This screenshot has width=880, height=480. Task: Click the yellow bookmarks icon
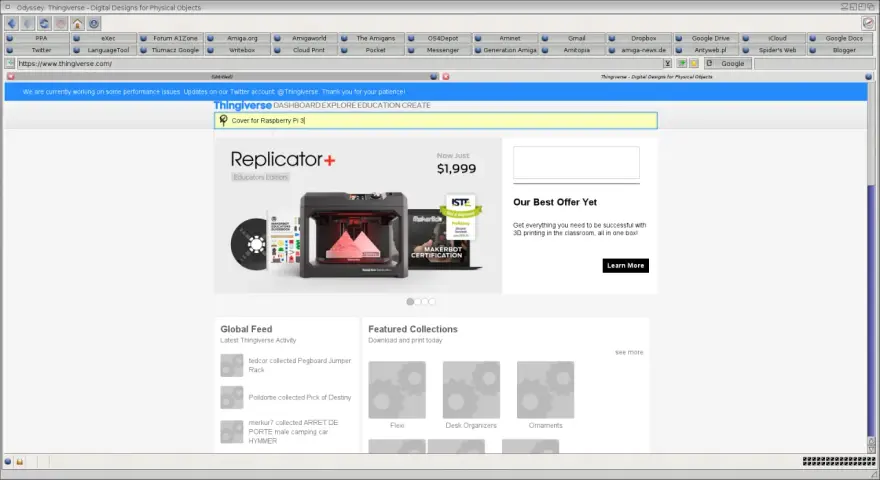click(x=694, y=63)
